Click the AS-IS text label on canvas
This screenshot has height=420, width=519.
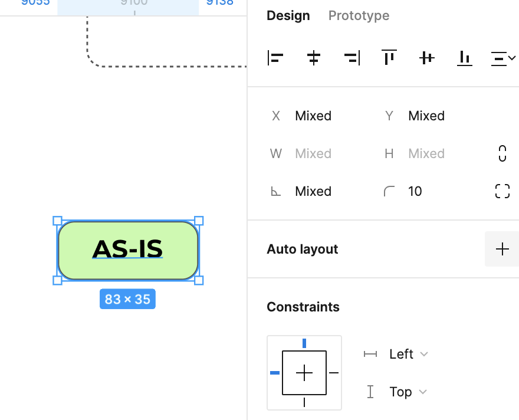[x=127, y=250]
